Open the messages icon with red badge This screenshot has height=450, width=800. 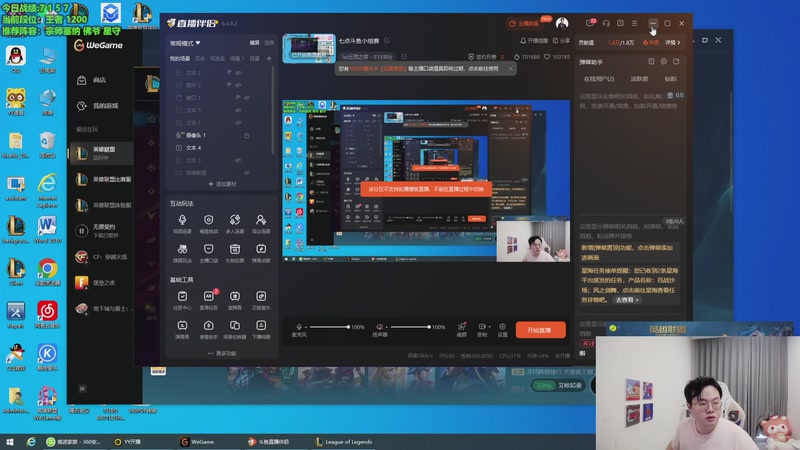tap(590, 23)
